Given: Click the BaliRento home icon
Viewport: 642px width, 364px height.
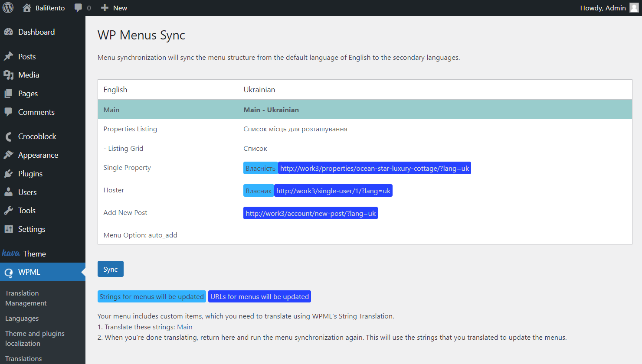Looking at the screenshot, I should tap(27, 8).
